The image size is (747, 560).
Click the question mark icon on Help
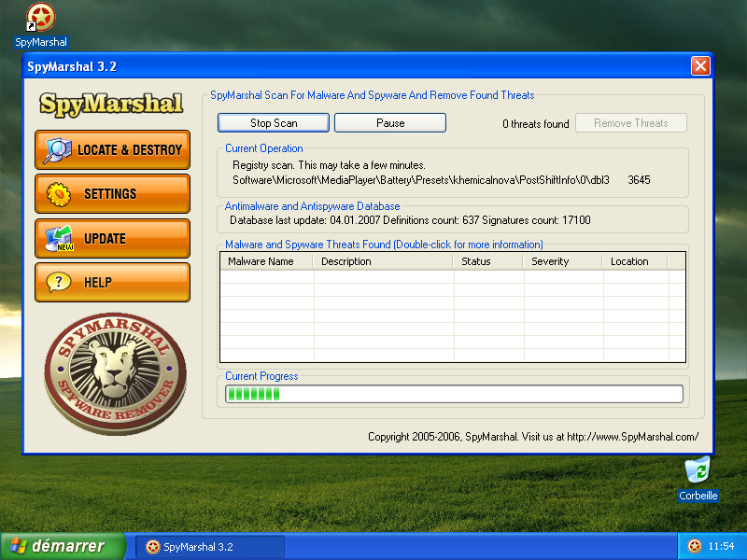point(59,283)
